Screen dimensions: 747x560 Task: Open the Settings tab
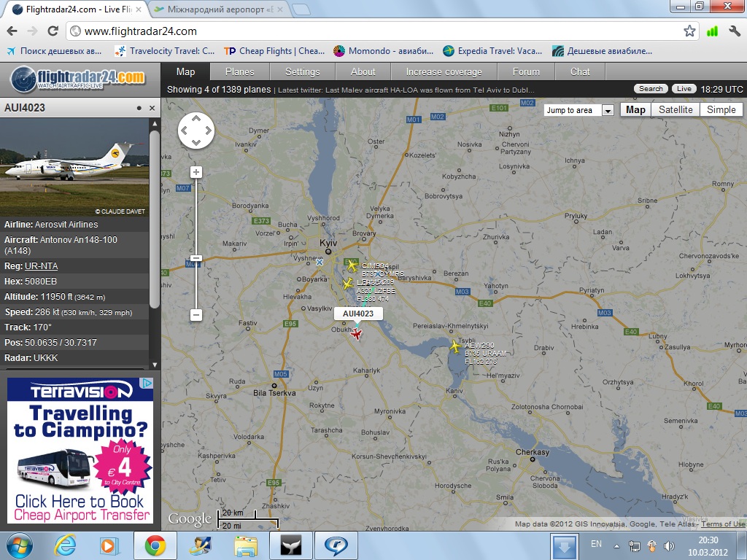[302, 71]
